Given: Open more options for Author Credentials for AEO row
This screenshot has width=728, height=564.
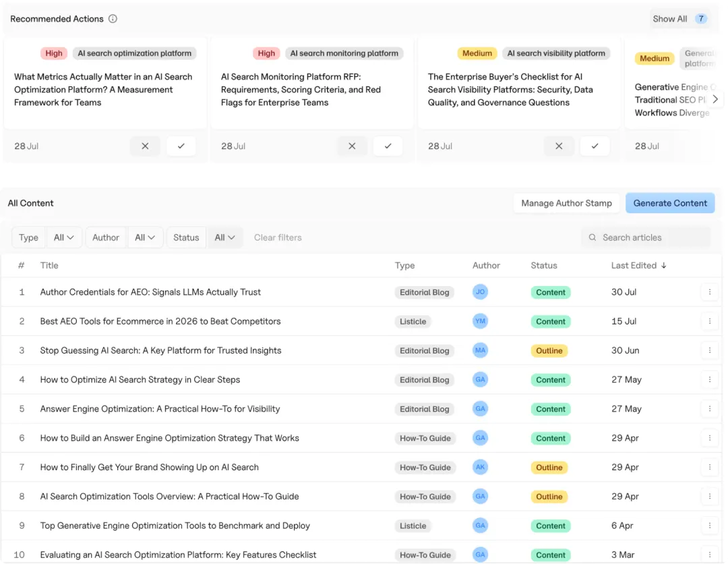Looking at the screenshot, I should point(710,291).
